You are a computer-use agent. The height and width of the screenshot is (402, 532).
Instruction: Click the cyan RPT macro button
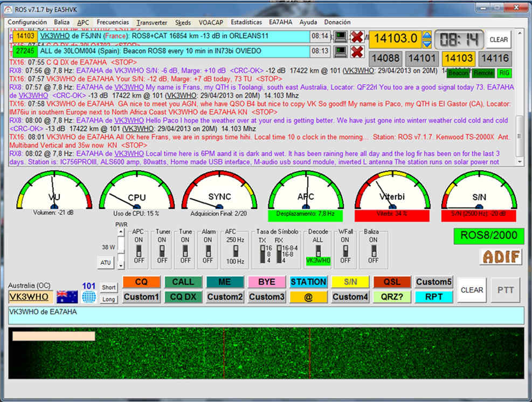(x=433, y=297)
